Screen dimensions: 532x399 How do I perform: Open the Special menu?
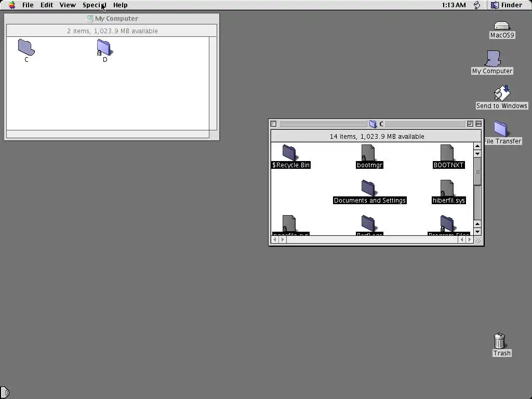(x=95, y=5)
